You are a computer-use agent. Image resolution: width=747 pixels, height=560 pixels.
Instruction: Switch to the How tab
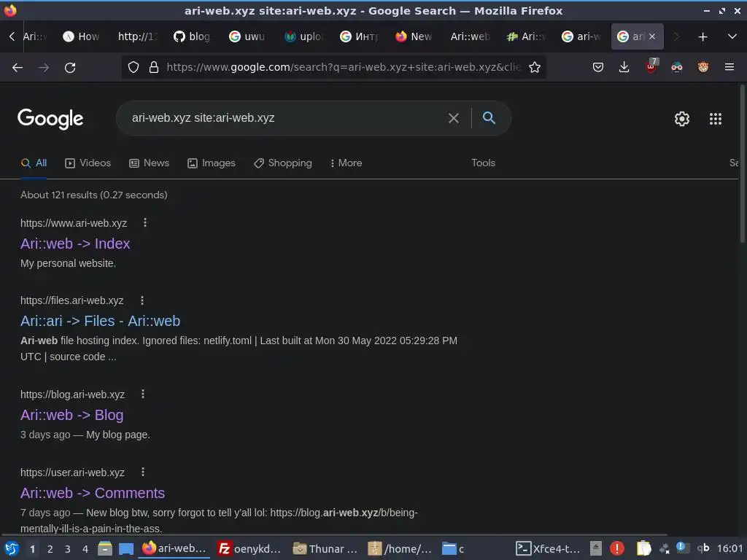point(81,36)
